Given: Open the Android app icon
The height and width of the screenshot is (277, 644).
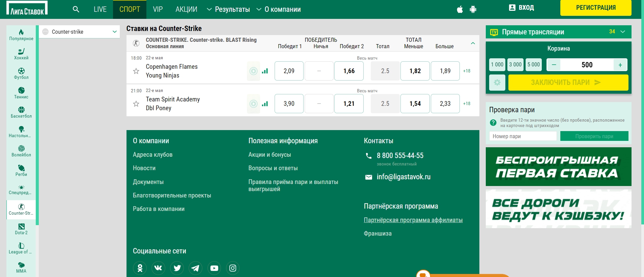Looking at the screenshot, I should (473, 9).
